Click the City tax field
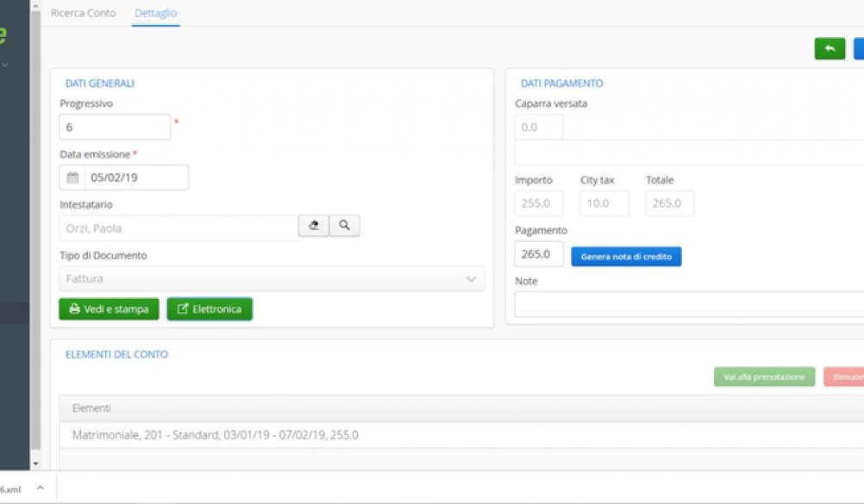 (604, 203)
